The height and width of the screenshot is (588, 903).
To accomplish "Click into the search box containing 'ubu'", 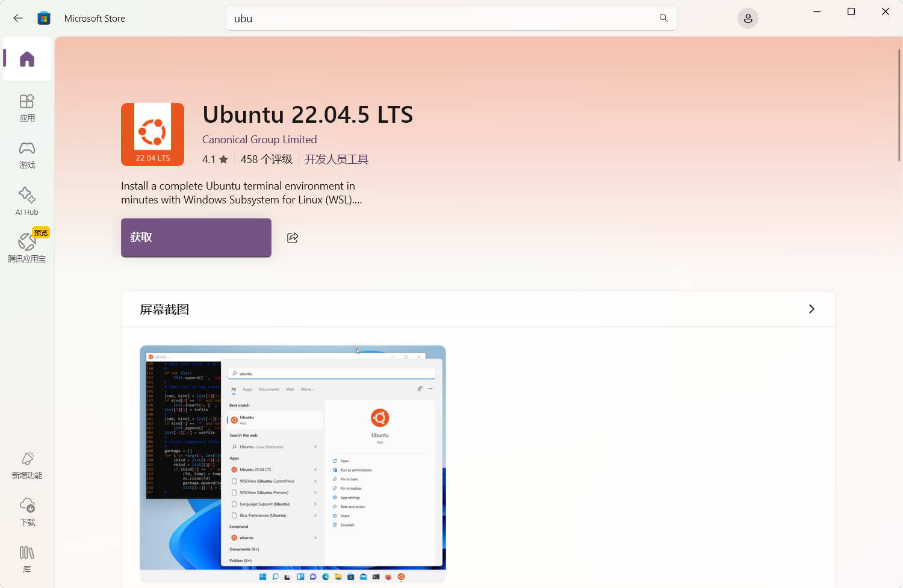I will tap(451, 18).
